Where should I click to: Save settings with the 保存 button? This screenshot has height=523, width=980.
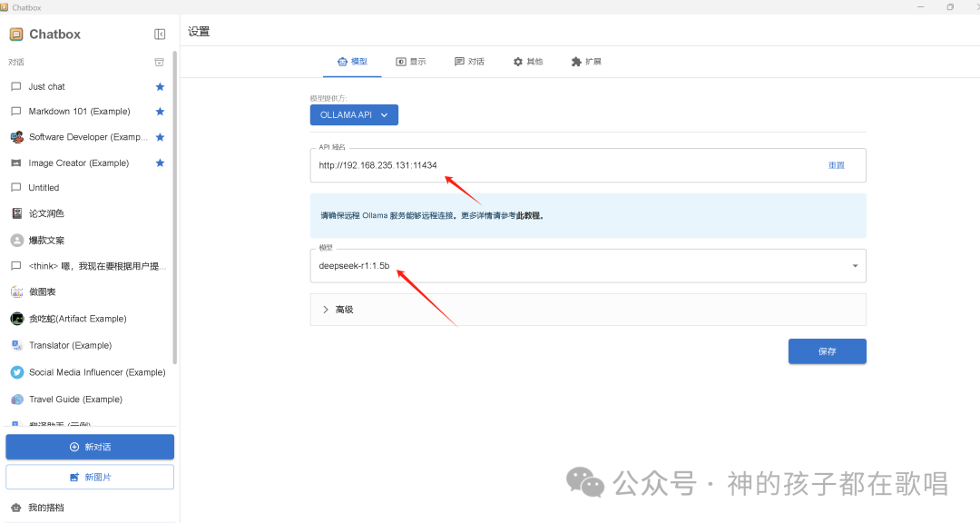click(827, 351)
